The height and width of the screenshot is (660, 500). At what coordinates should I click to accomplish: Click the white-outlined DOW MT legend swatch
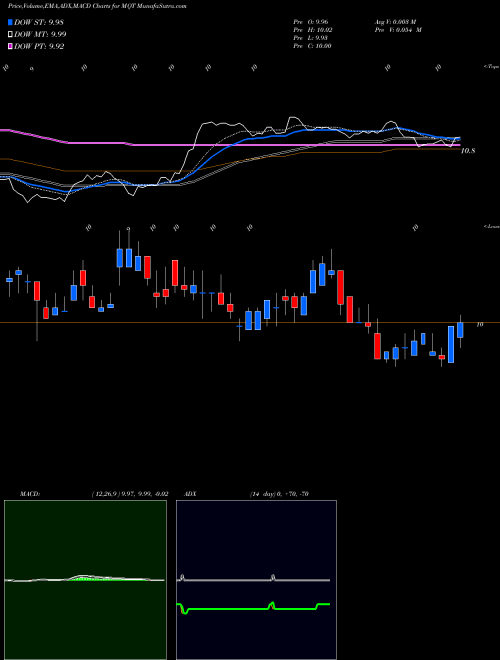(x=11, y=35)
